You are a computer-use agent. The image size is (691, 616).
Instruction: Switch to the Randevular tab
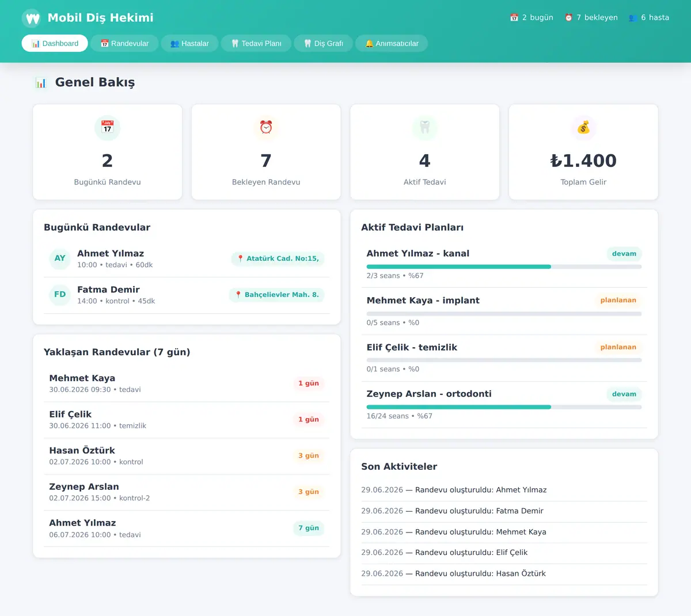[x=124, y=43]
